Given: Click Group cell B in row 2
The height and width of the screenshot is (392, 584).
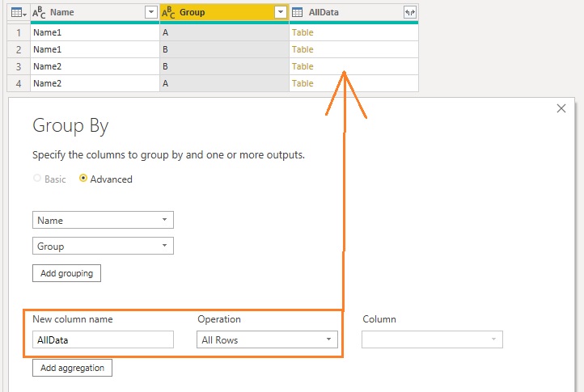Looking at the screenshot, I should tap(224, 49).
